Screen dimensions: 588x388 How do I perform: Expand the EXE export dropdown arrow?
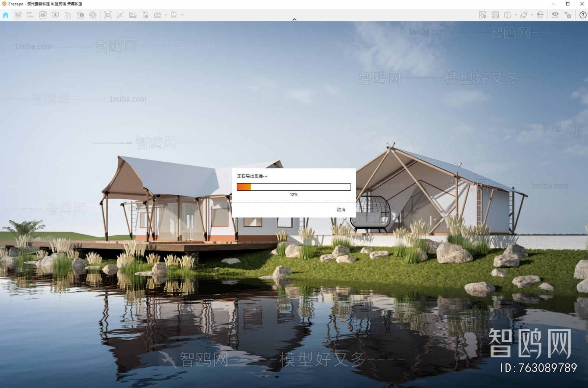(x=182, y=15)
